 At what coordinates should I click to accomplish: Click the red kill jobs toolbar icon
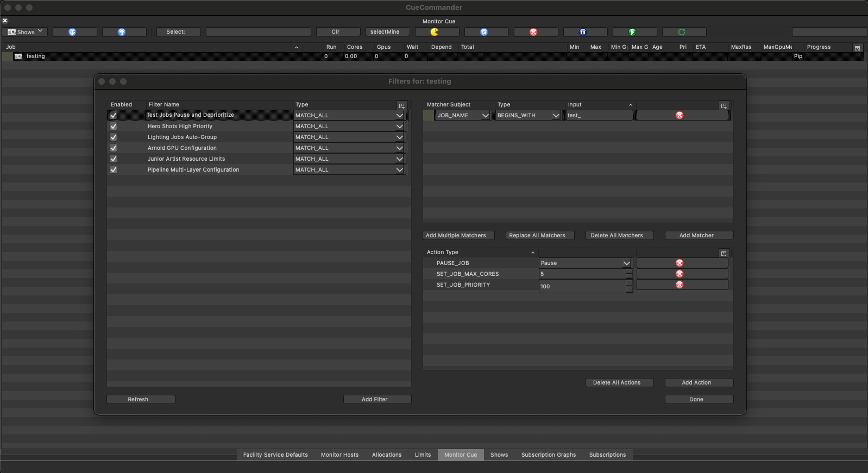[x=533, y=32]
